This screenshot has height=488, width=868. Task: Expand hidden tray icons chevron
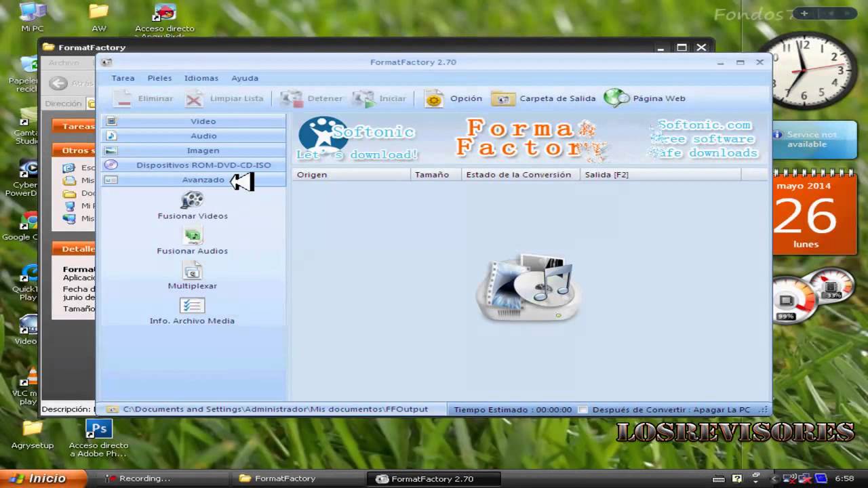pyautogui.click(x=774, y=479)
